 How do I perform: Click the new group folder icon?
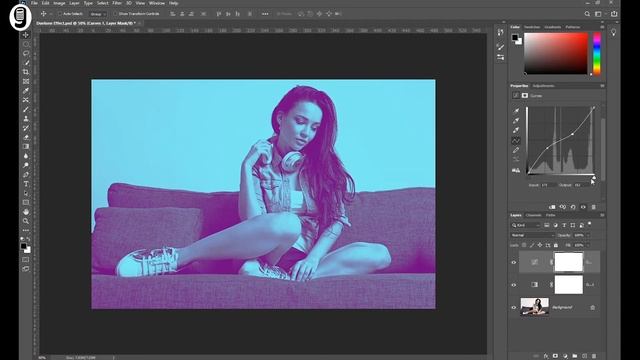575,356
